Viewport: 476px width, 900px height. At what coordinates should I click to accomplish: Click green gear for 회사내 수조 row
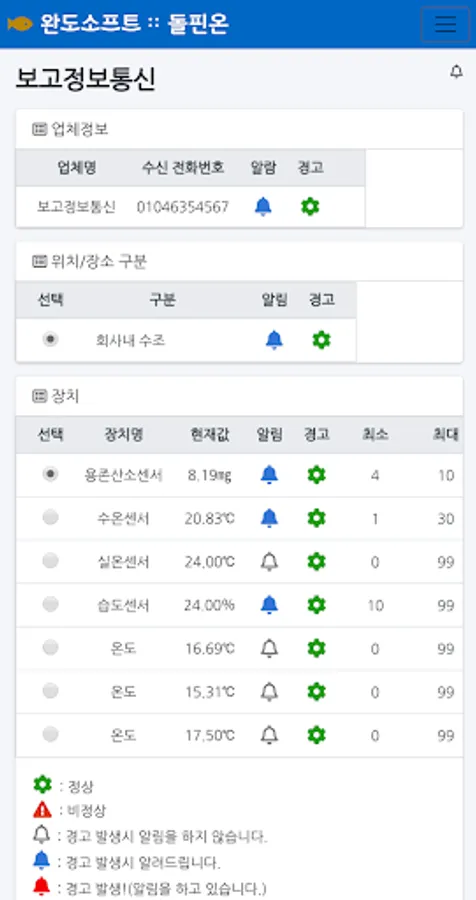click(322, 340)
